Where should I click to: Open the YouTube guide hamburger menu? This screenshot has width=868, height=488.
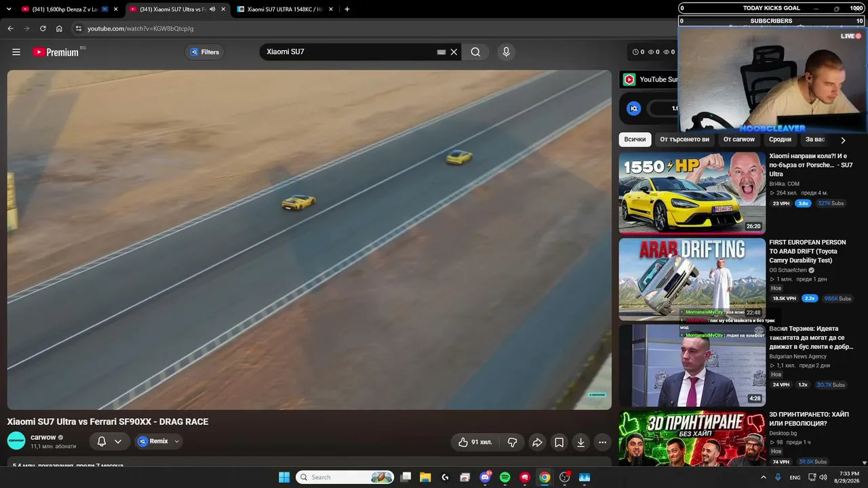tap(16, 52)
